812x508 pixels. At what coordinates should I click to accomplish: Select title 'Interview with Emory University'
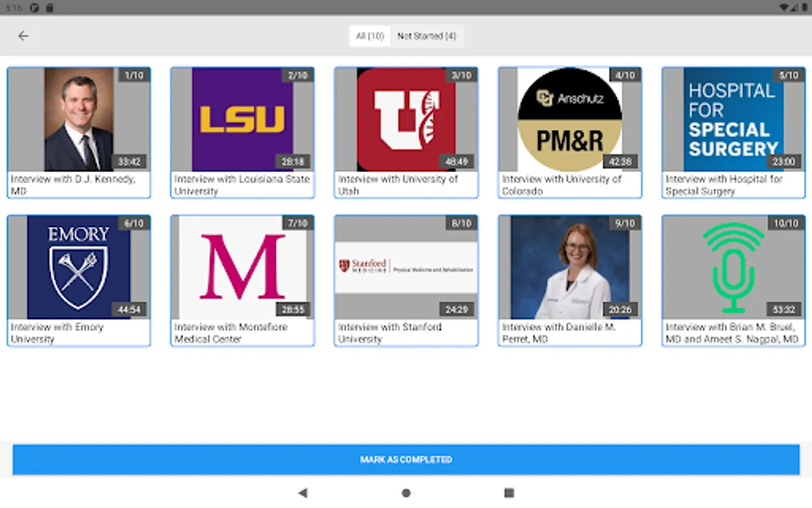[x=57, y=333]
